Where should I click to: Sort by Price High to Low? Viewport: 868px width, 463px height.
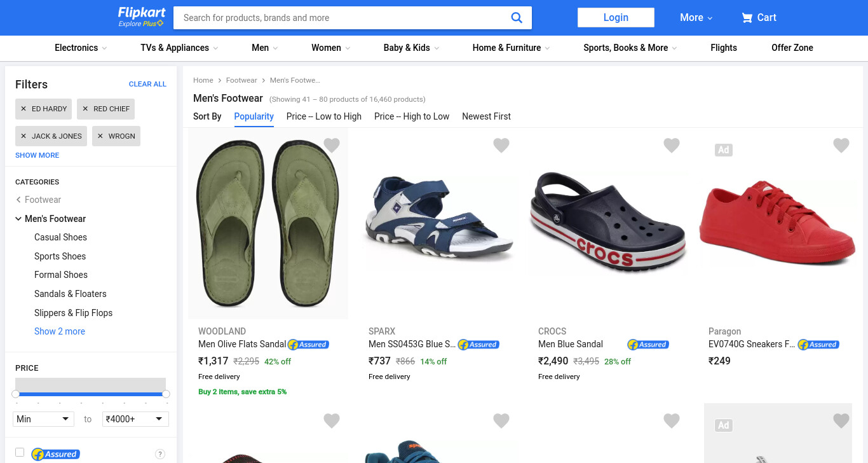click(x=412, y=116)
